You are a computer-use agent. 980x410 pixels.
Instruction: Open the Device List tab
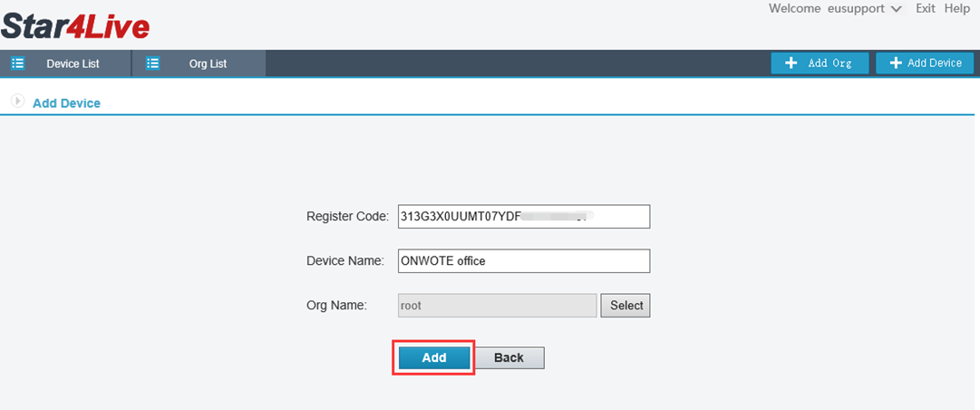[73, 63]
